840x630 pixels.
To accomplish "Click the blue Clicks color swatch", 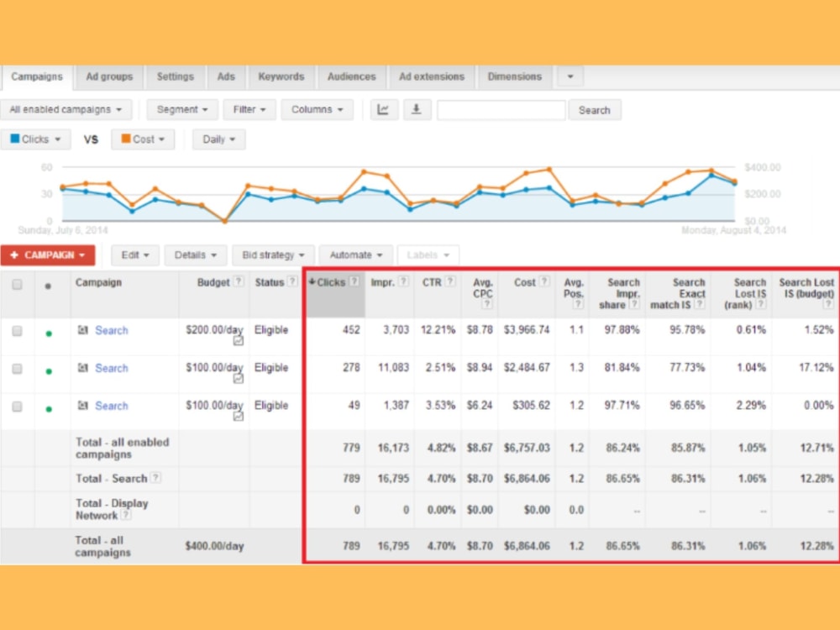I will point(15,139).
